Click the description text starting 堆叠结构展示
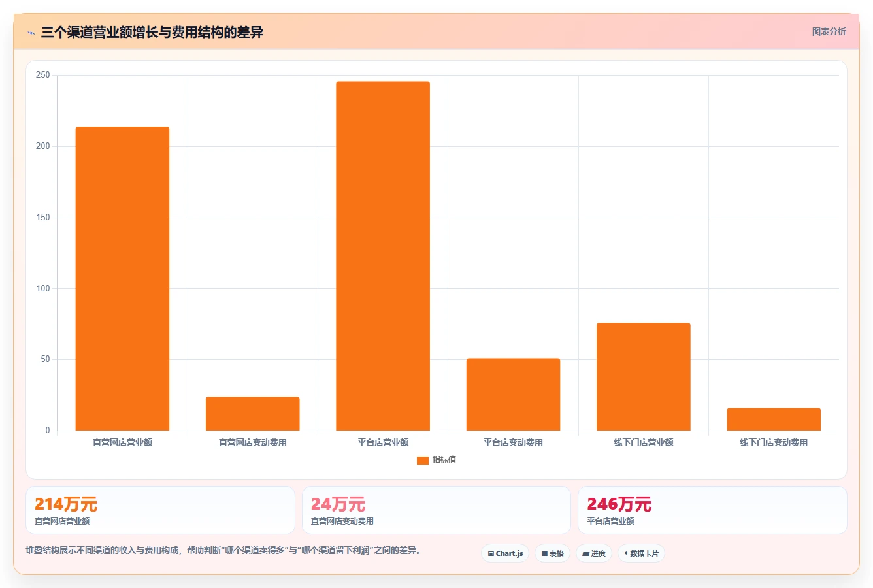873x588 pixels. coord(225,551)
